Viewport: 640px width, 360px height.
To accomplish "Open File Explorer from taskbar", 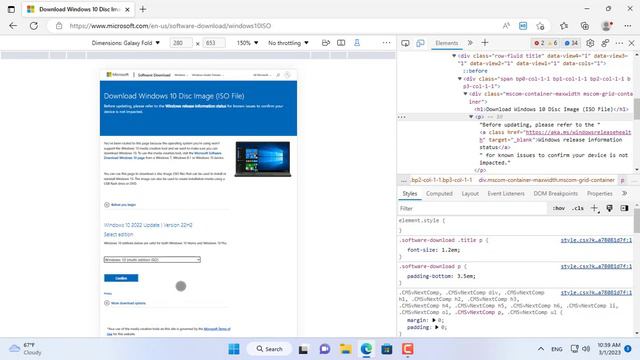I will point(346,349).
